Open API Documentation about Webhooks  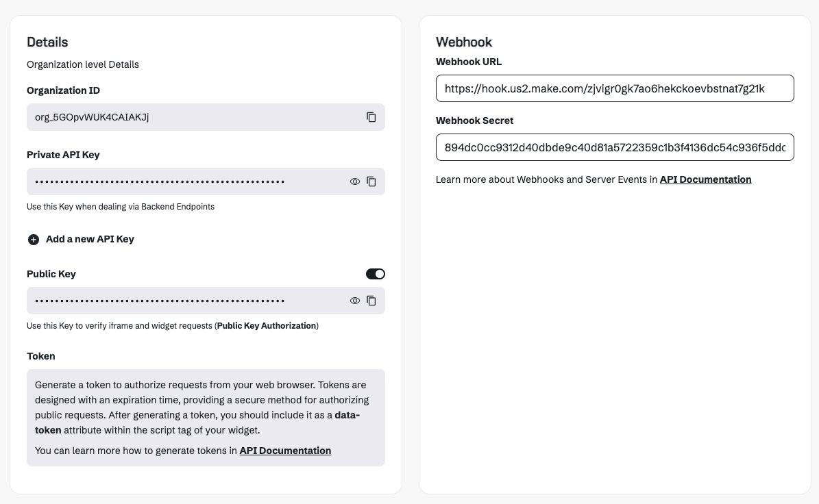coord(705,179)
